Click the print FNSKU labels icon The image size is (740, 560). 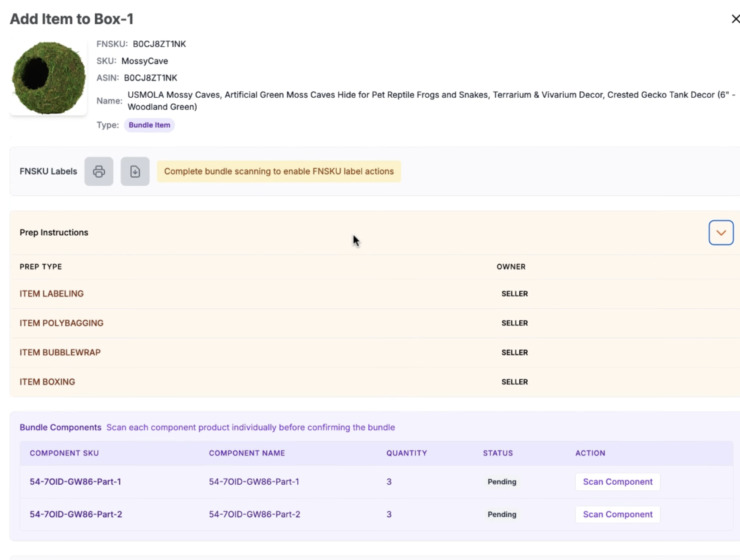click(99, 171)
